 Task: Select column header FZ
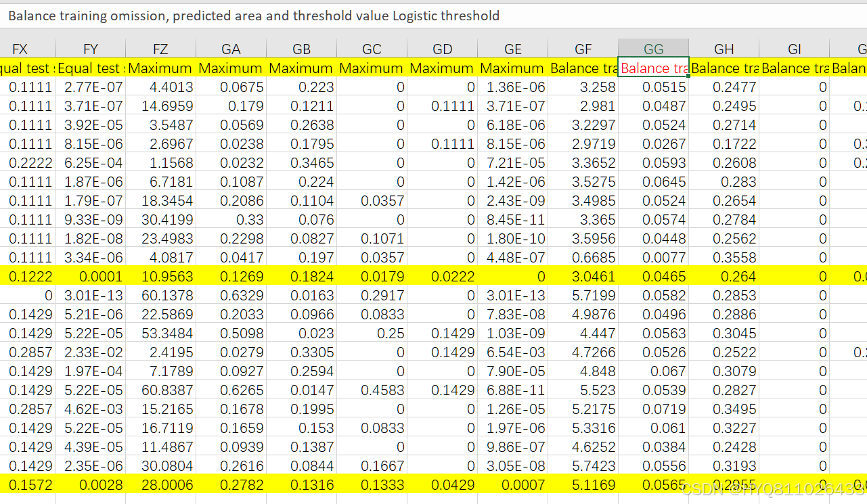point(161,49)
